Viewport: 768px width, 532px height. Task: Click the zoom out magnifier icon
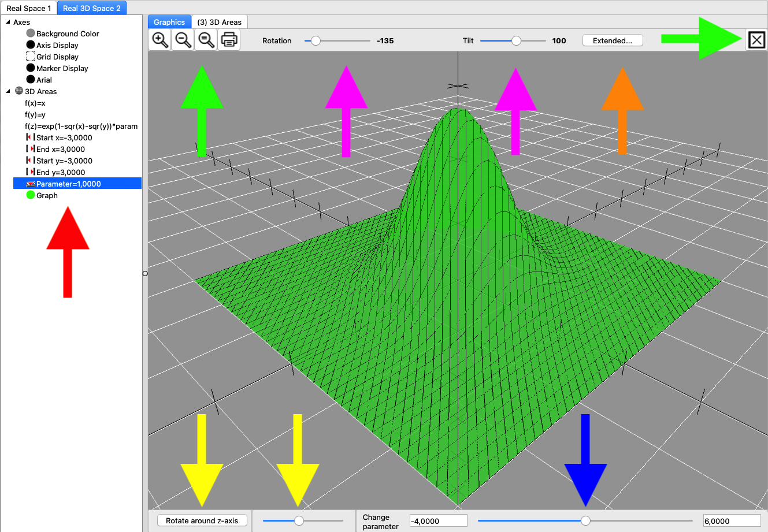click(183, 40)
